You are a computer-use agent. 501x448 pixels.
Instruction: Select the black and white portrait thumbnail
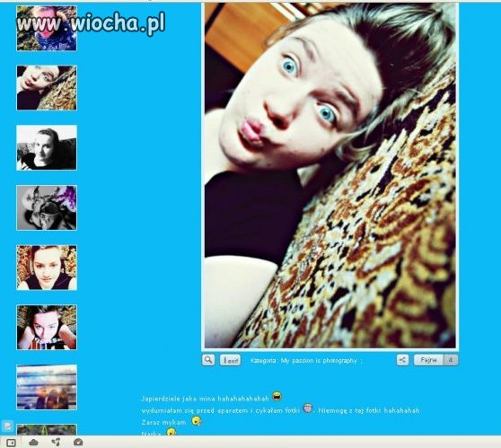[x=47, y=147]
